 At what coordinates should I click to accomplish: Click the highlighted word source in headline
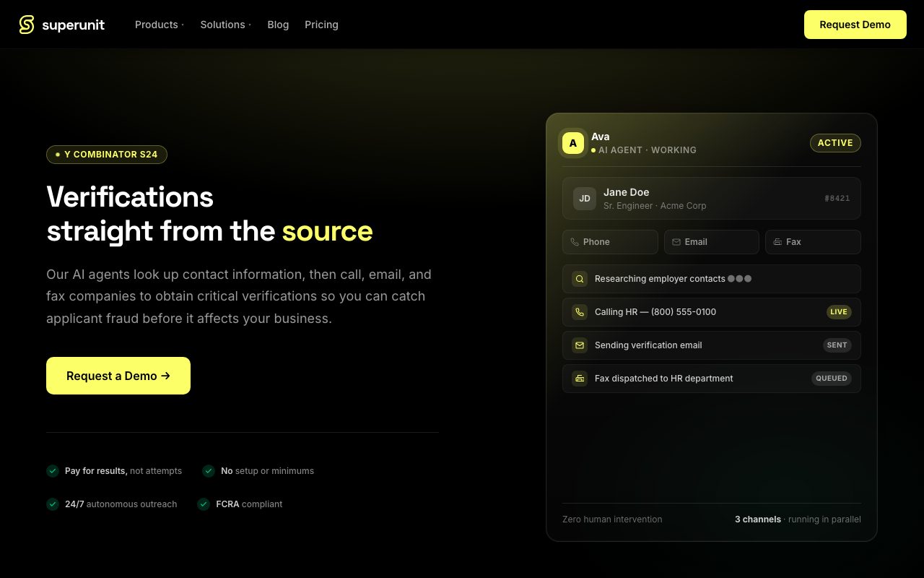pyautogui.click(x=327, y=231)
